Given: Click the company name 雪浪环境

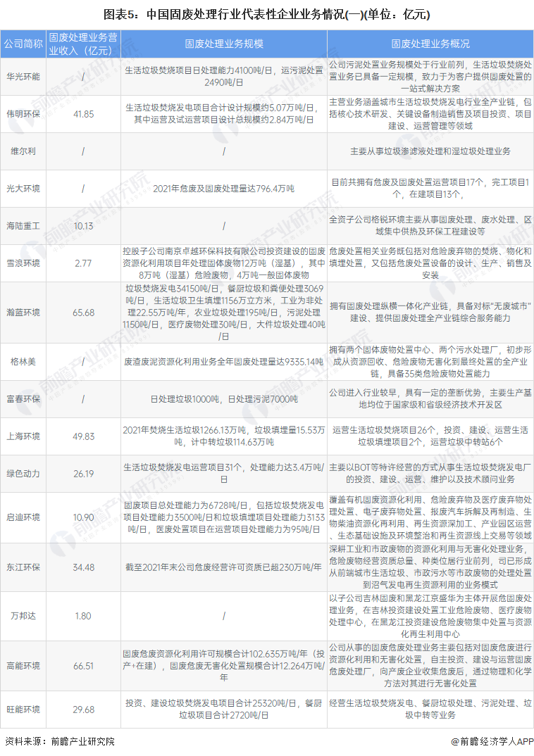Looking at the screenshot, I should 23,263.
